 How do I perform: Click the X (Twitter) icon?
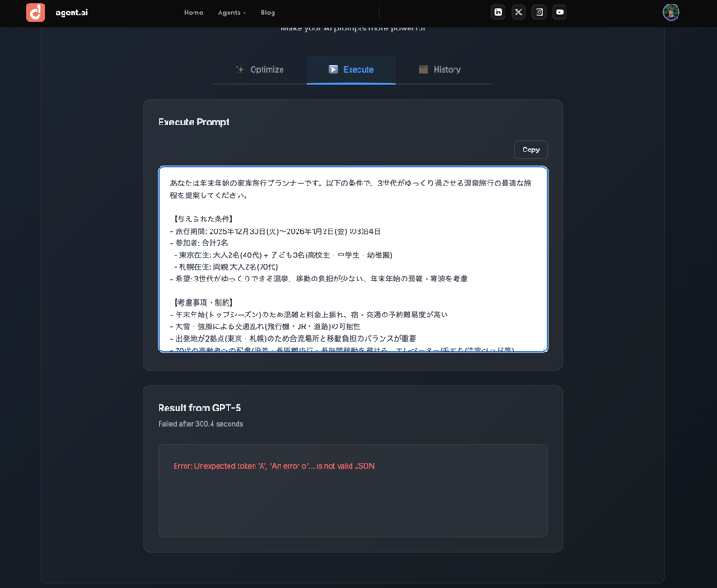tap(518, 13)
